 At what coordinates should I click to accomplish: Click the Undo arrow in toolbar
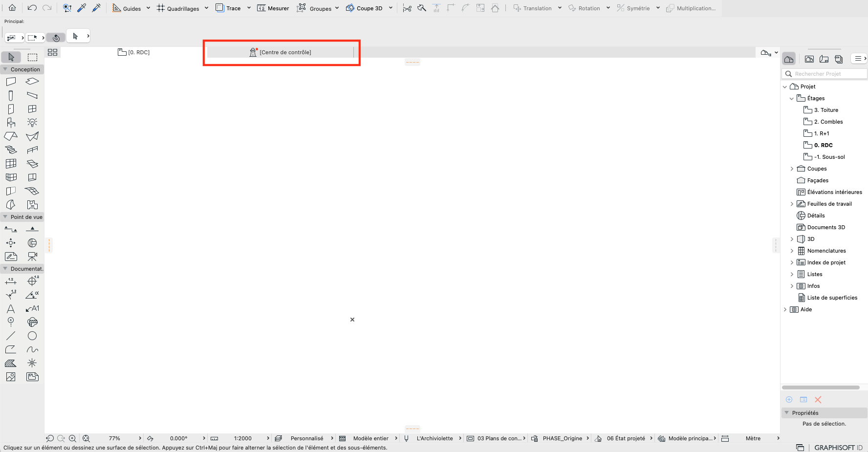point(32,8)
